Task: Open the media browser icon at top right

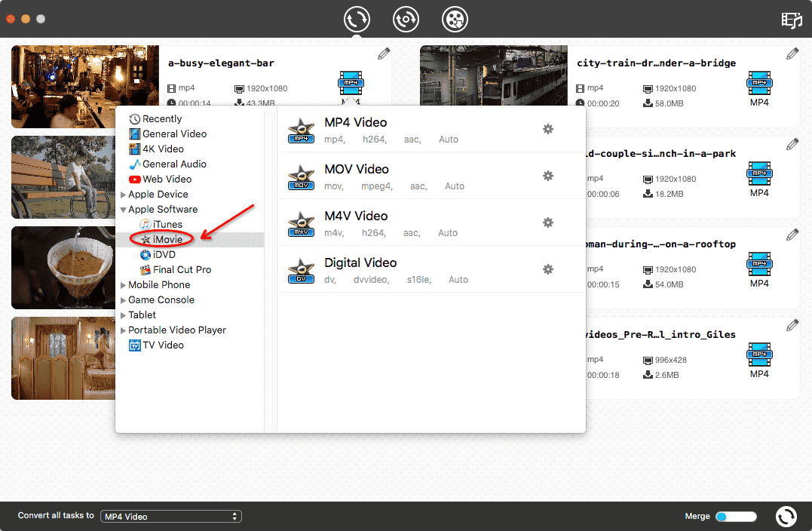Action: (792, 20)
